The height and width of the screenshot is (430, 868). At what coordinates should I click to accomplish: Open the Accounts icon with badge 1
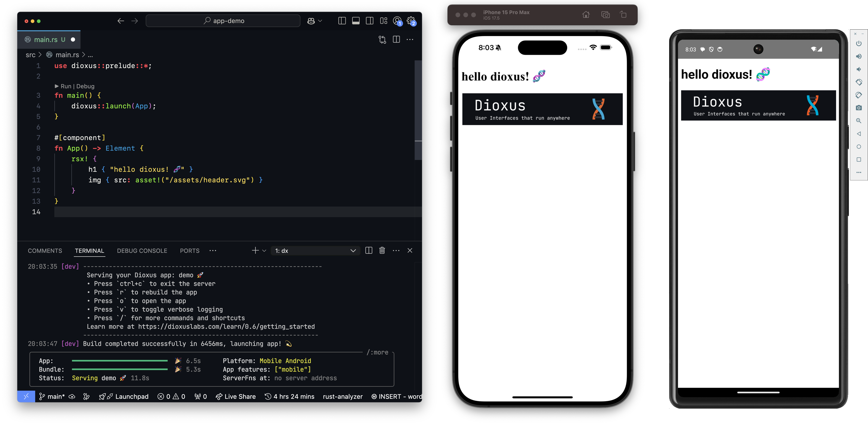(x=397, y=21)
